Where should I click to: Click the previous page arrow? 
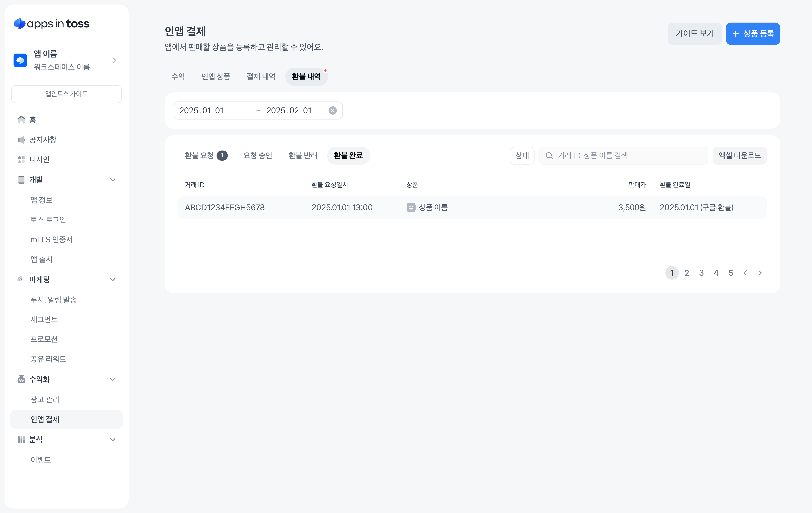pos(745,273)
